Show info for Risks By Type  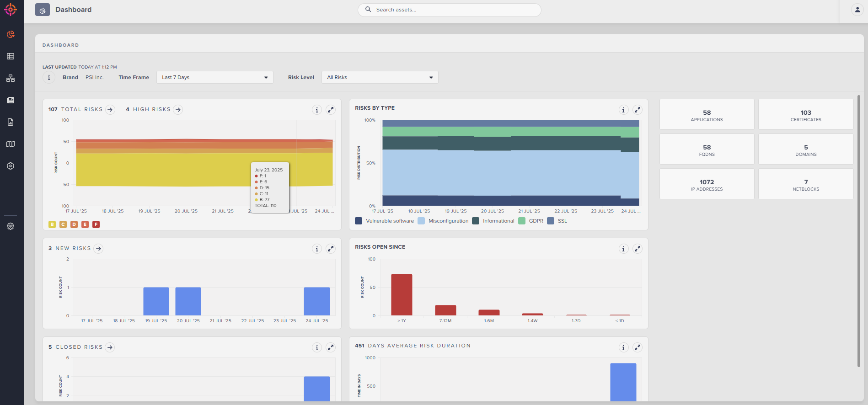[x=623, y=110]
